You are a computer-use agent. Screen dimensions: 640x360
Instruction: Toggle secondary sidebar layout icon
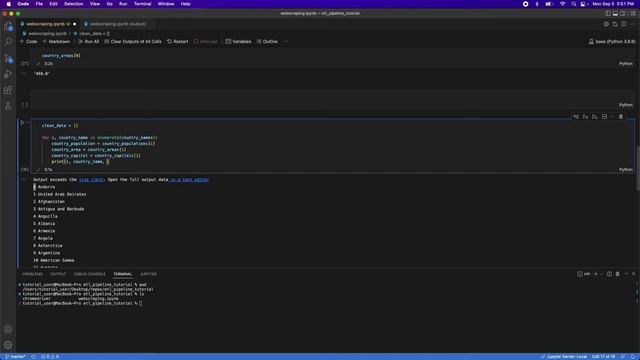(x=623, y=13)
